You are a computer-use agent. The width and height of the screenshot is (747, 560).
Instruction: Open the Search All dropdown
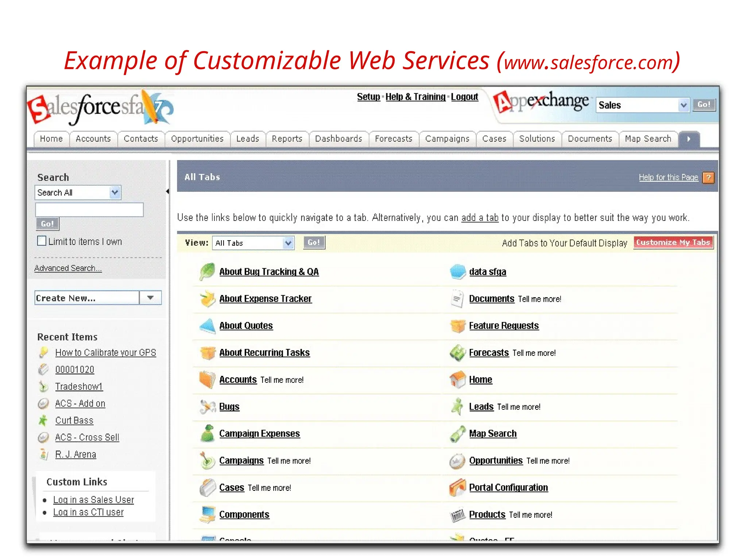coord(78,192)
